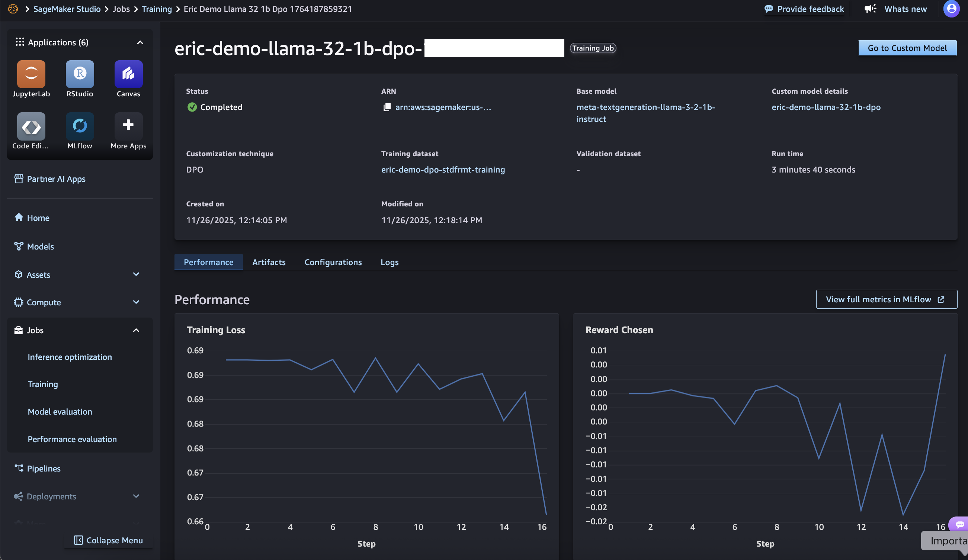Click the Go to Custom Model button
968x560 pixels.
907,48
